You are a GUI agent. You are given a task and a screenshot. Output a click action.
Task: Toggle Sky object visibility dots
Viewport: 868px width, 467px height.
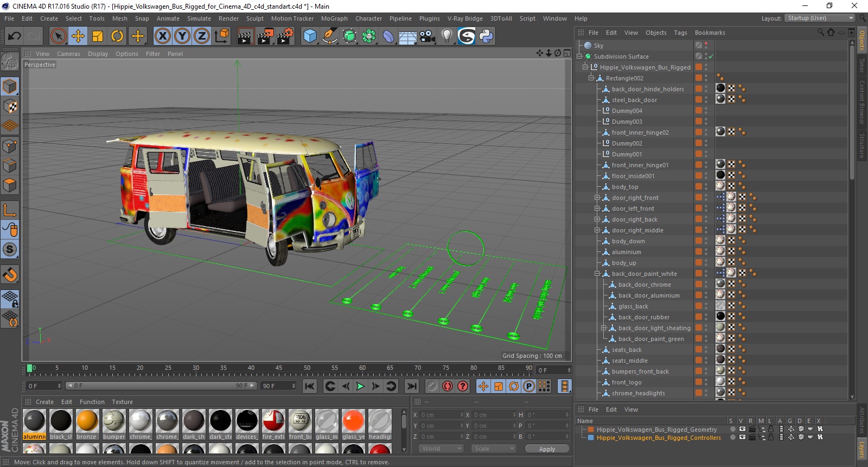point(706,46)
